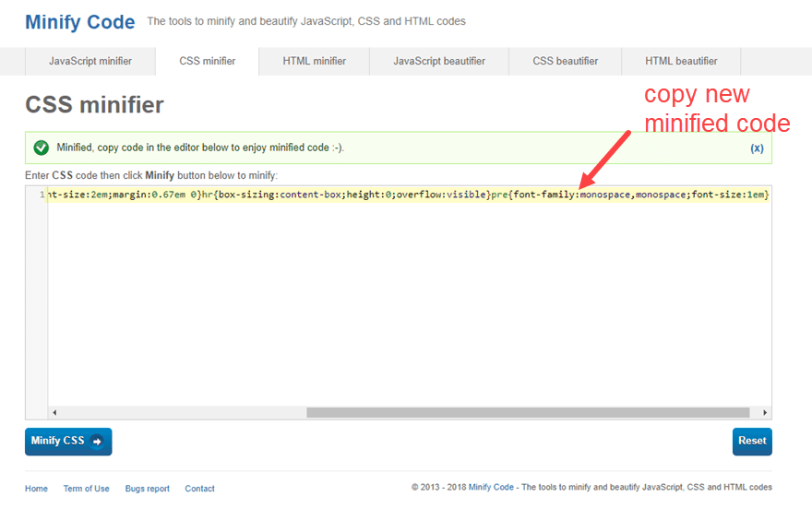Viewport: 812px width, 532px height.
Task: Click the 'CSS minifier' page heading
Action: tap(94, 105)
